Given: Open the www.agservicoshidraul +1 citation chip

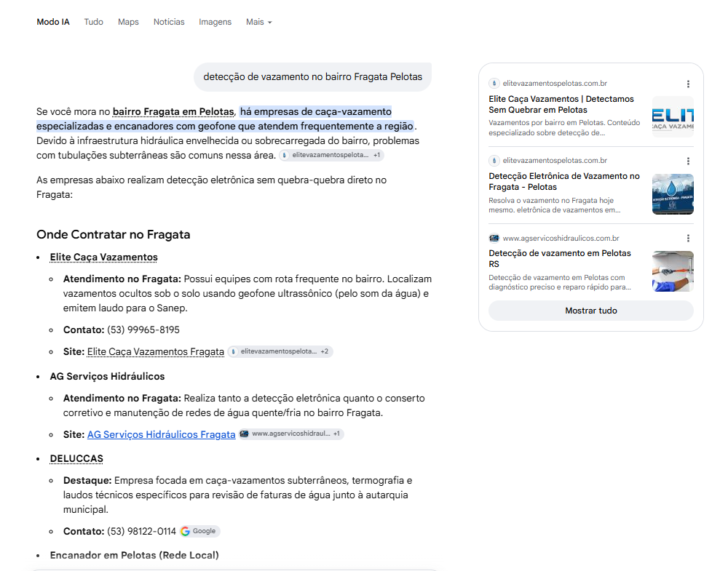Looking at the screenshot, I should point(292,434).
